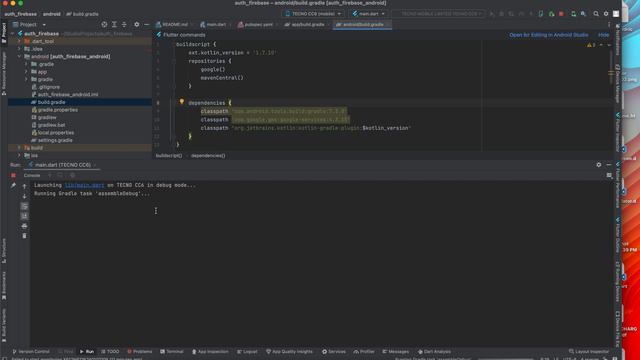Screen dimensions: 640x360
Task: Select settings.gradle file in project tree
Action: (55, 140)
